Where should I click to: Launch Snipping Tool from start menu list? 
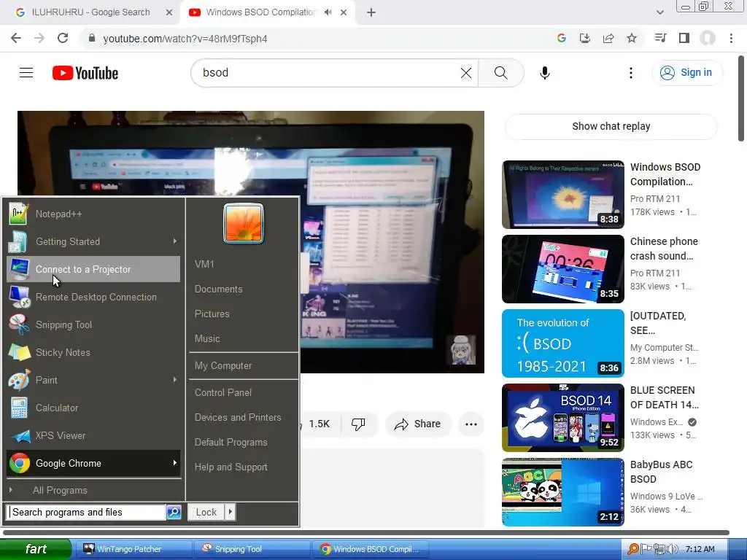coord(93,324)
